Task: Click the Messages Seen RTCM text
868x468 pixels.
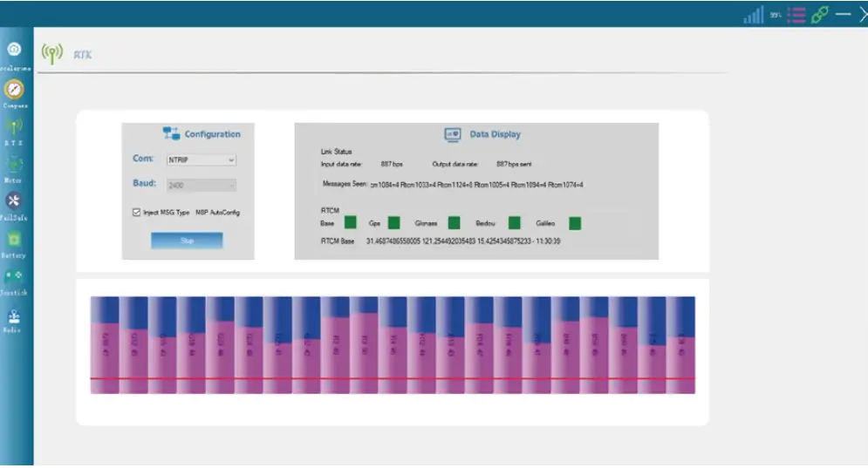Action: pos(476,185)
